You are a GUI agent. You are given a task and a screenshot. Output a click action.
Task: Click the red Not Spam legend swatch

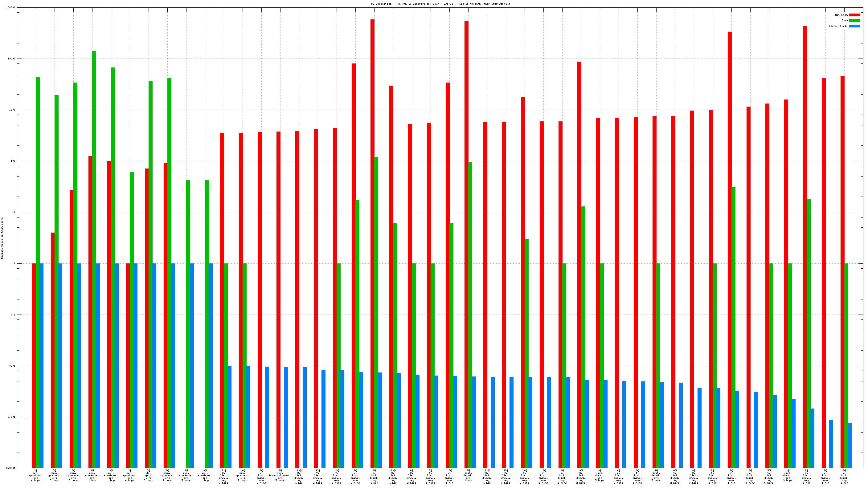(854, 15)
